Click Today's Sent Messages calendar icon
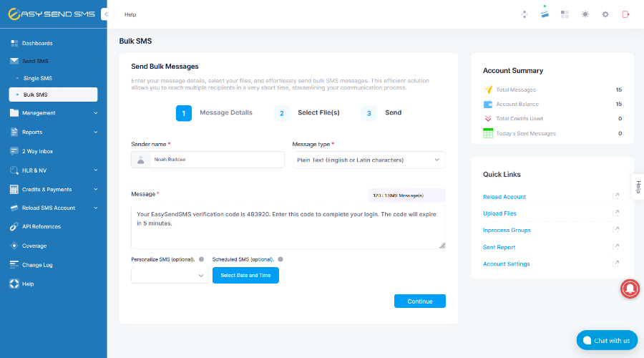 point(488,133)
